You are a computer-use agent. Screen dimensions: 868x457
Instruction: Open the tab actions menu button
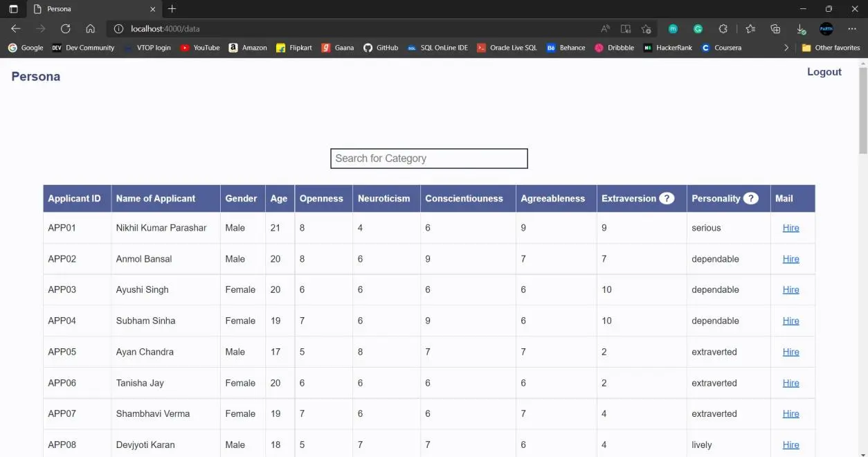coord(13,9)
